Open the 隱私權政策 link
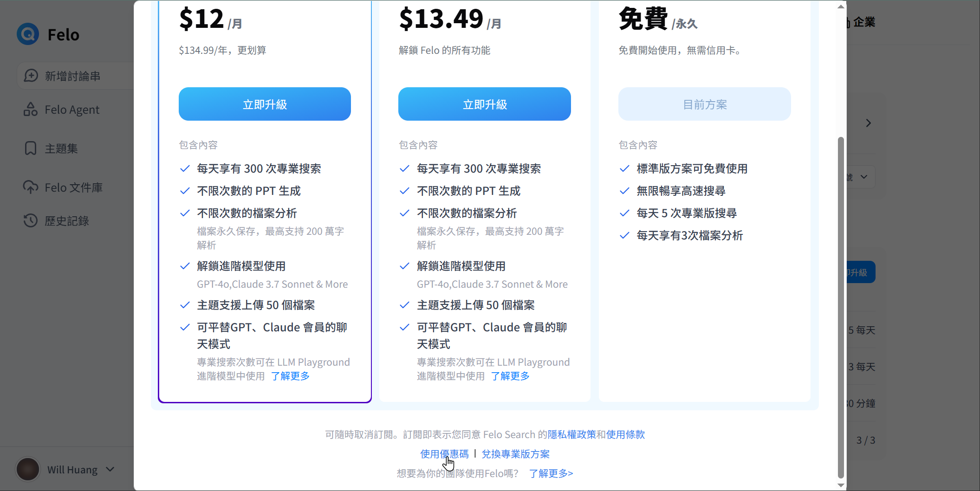The height and width of the screenshot is (491, 980). 571,434
